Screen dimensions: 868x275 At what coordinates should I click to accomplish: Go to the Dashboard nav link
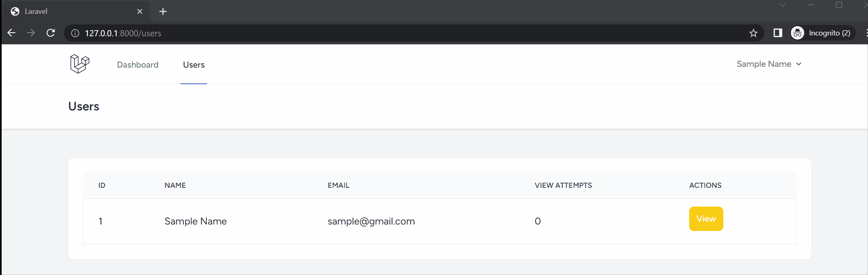[138, 65]
